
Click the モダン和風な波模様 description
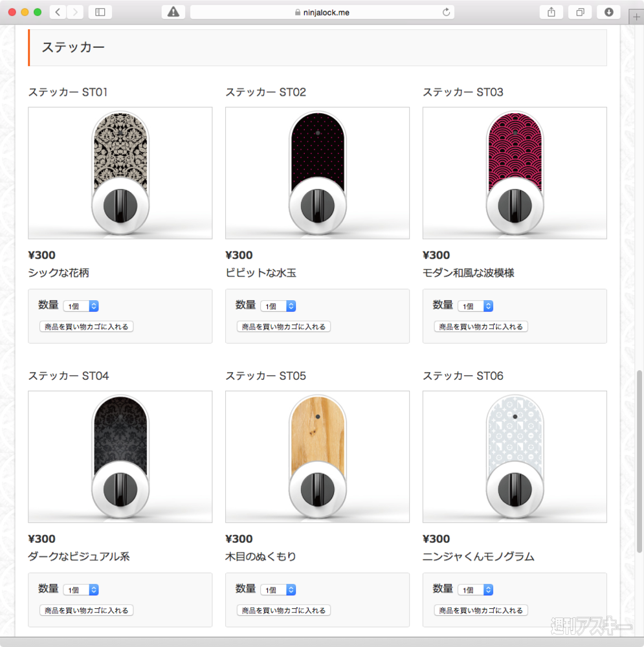468,273
